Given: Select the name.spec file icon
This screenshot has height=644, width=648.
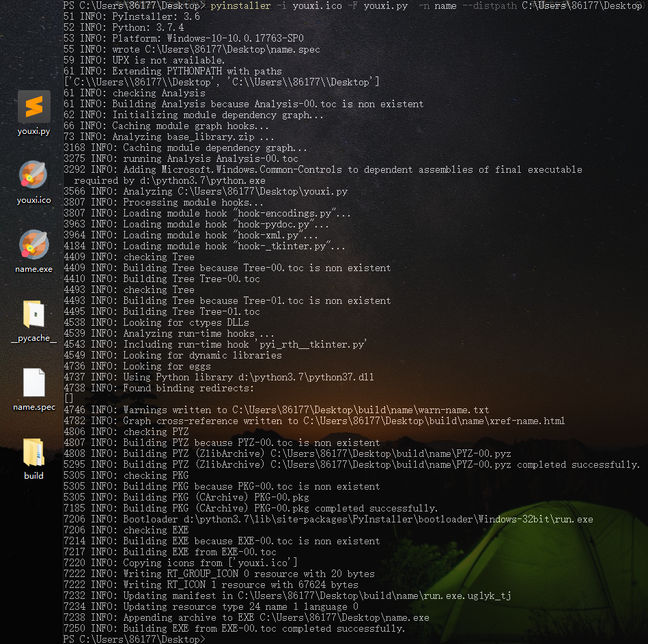Looking at the screenshot, I should [34, 382].
